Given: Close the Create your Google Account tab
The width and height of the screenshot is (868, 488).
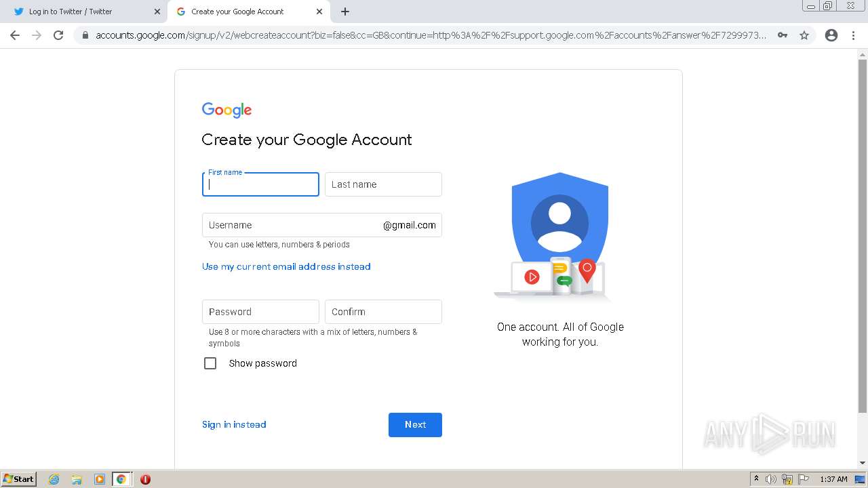Looking at the screenshot, I should point(319,12).
